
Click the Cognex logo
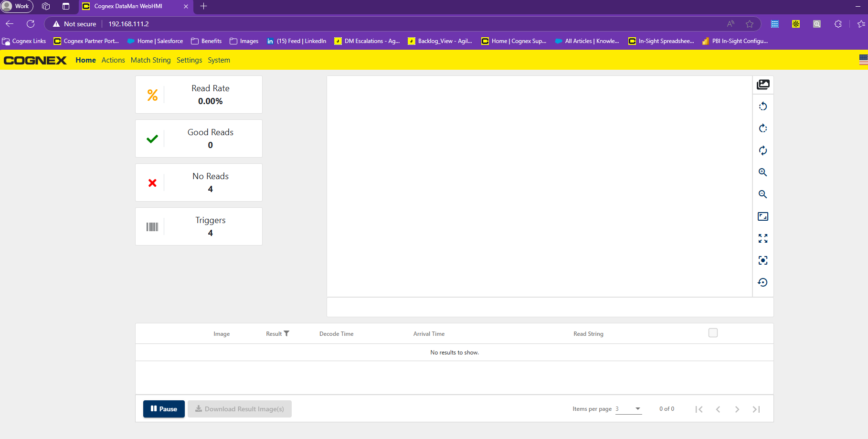point(35,60)
